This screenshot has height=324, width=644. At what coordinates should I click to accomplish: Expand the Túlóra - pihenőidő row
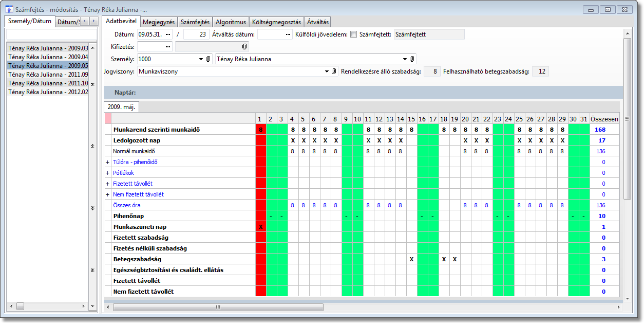click(x=107, y=162)
